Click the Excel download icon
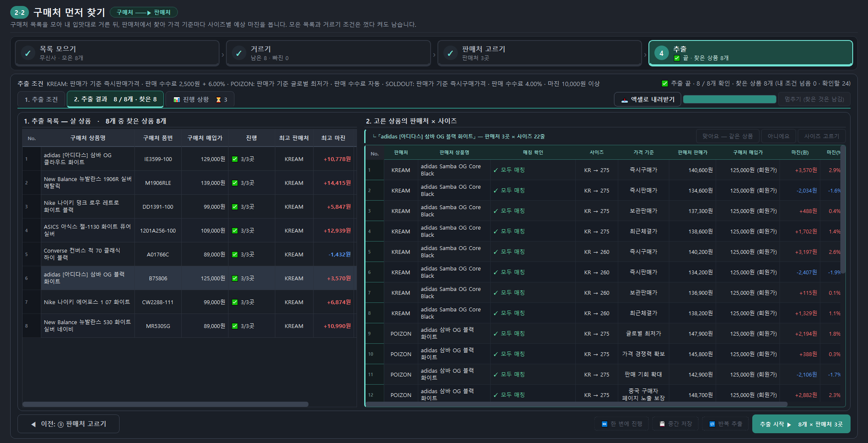868x443 pixels. tap(625, 100)
